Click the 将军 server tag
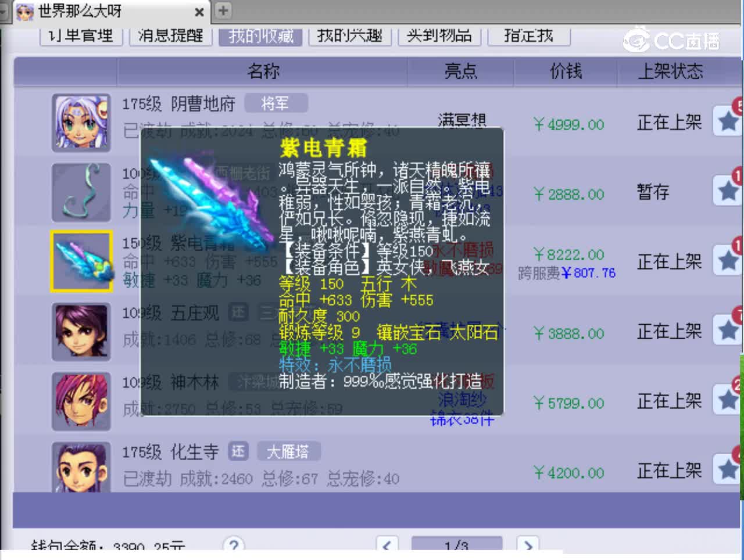Screen dimensions: 744x560 click(x=276, y=103)
